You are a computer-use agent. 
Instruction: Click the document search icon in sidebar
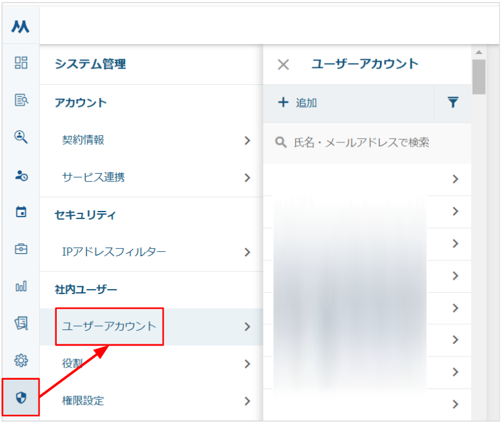(21, 99)
